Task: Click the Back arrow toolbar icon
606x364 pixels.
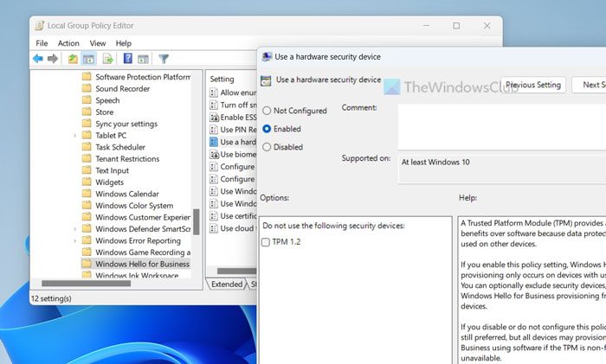Action: click(x=38, y=59)
